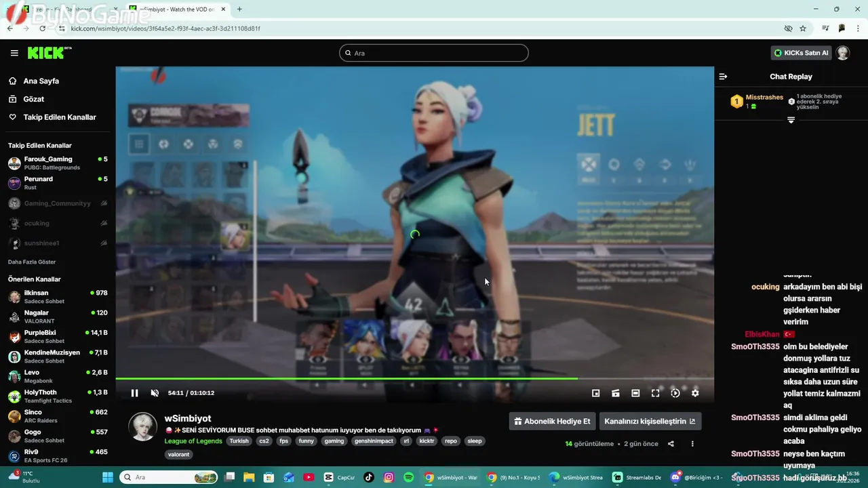Open recommended channel Riv9
Screen dimensions: 868x488
tap(58, 455)
